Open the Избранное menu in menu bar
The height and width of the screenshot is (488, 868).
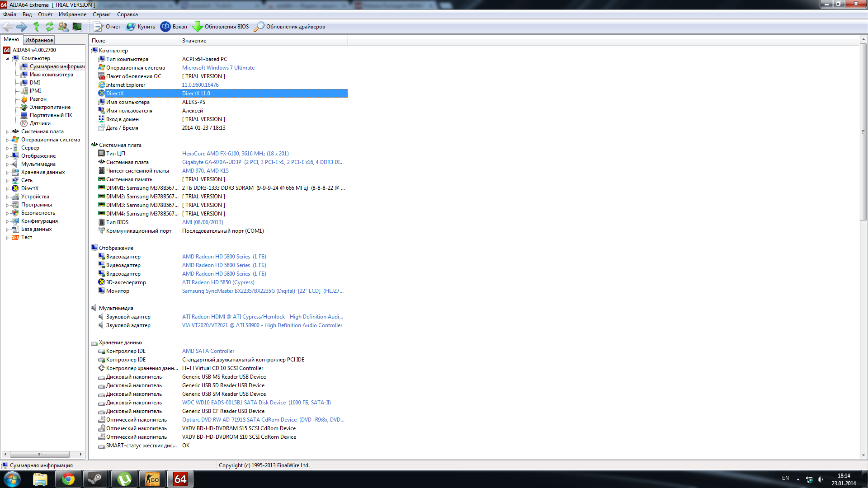tap(72, 14)
